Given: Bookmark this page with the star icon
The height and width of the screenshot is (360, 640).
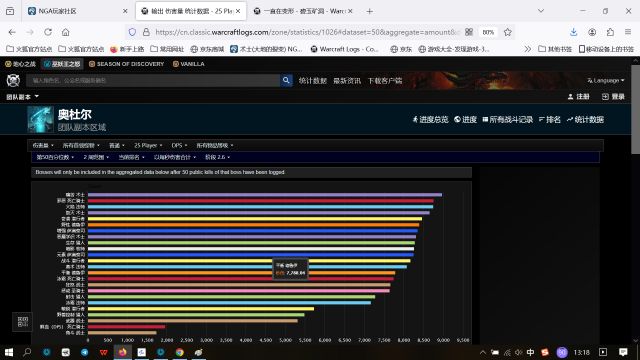Looking at the screenshot, I should [507, 32].
